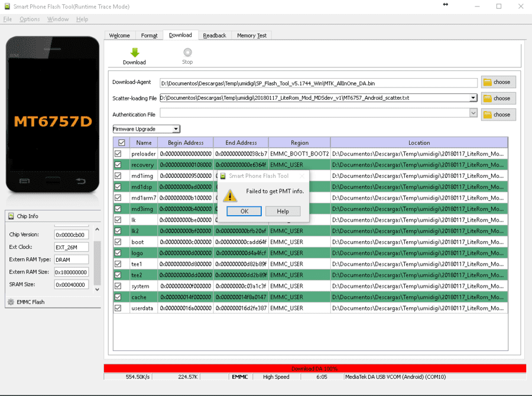Click the Name column header
Viewport: 532px width, 396px height.
point(144,142)
